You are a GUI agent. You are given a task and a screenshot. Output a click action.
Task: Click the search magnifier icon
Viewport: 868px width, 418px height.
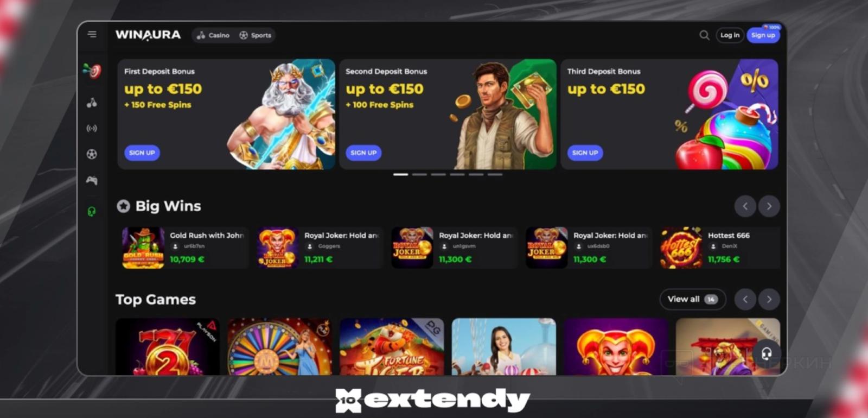pyautogui.click(x=704, y=35)
